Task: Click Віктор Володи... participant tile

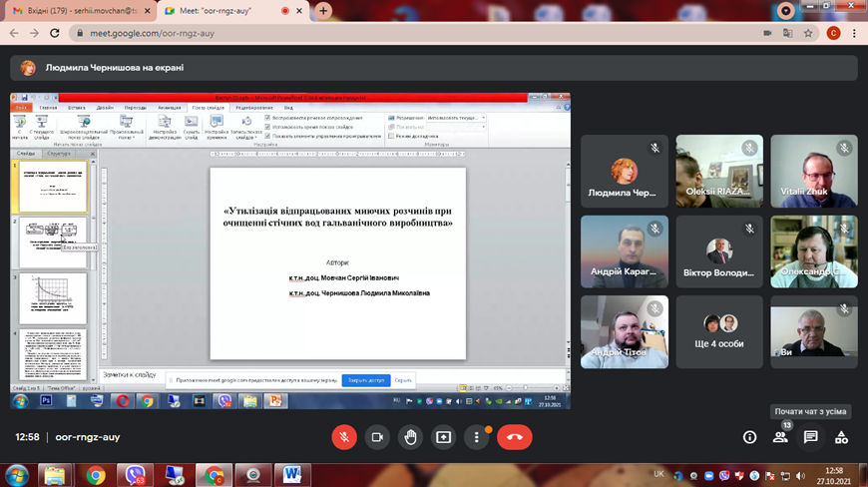Action: [719, 251]
